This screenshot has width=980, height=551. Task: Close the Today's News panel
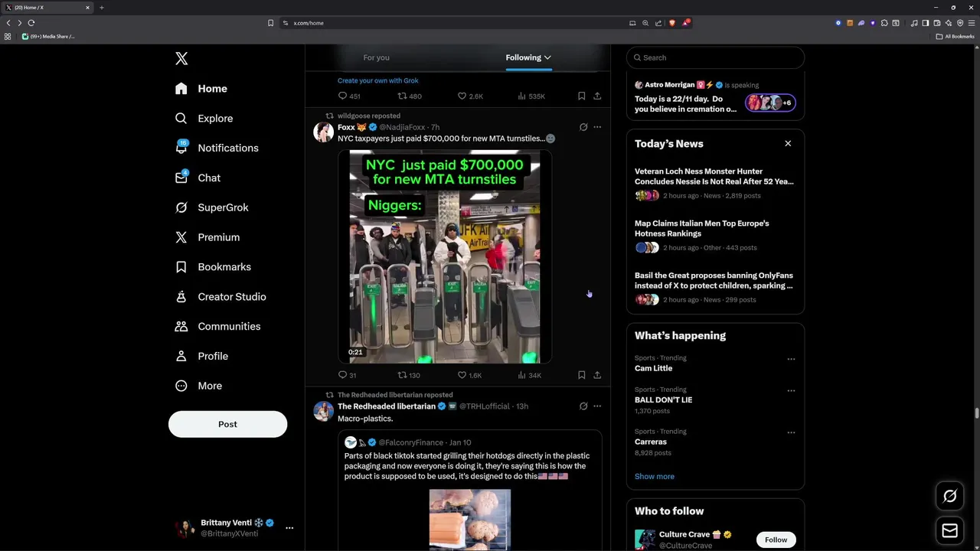(x=788, y=143)
